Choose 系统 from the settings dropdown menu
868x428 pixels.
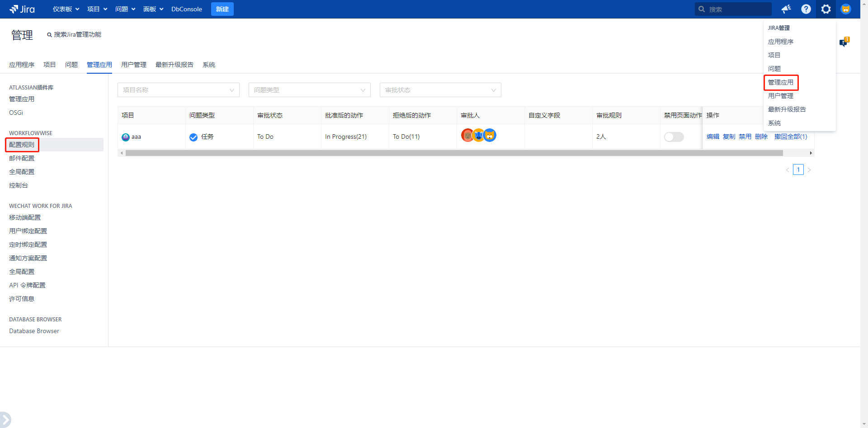click(774, 123)
